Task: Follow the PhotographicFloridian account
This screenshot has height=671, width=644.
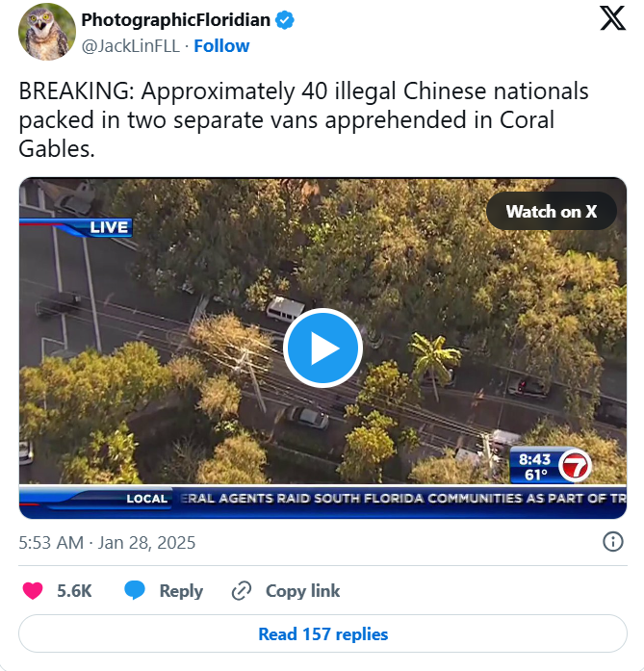Action: 221,46
